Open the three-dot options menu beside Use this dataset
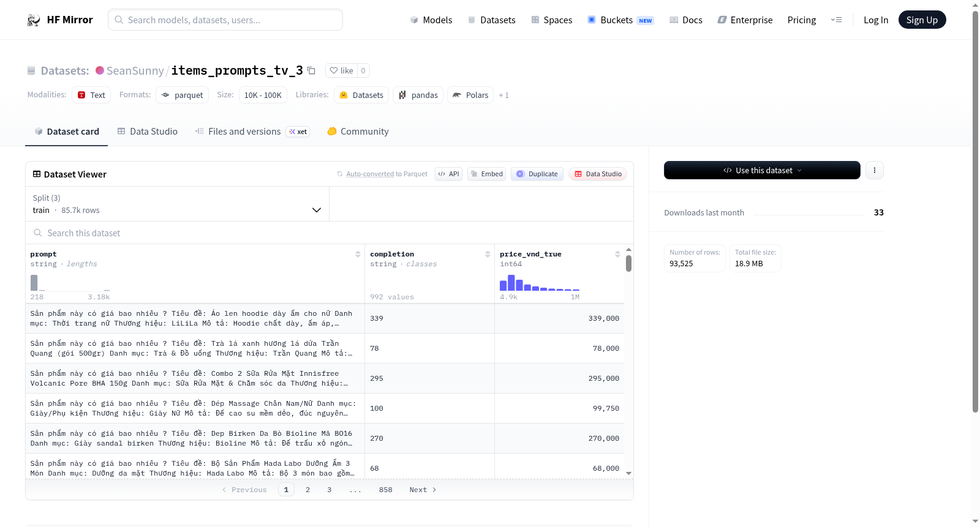The width and height of the screenshot is (980, 527). [875, 170]
